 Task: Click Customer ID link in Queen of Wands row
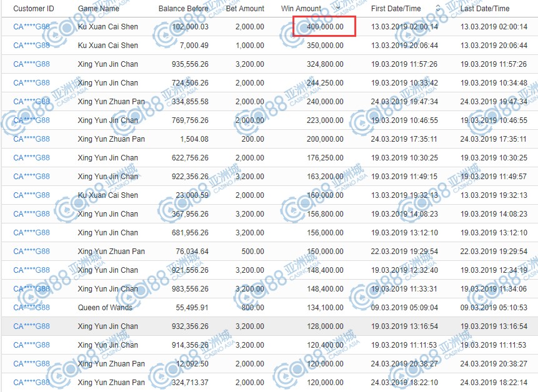click(31, 308)
